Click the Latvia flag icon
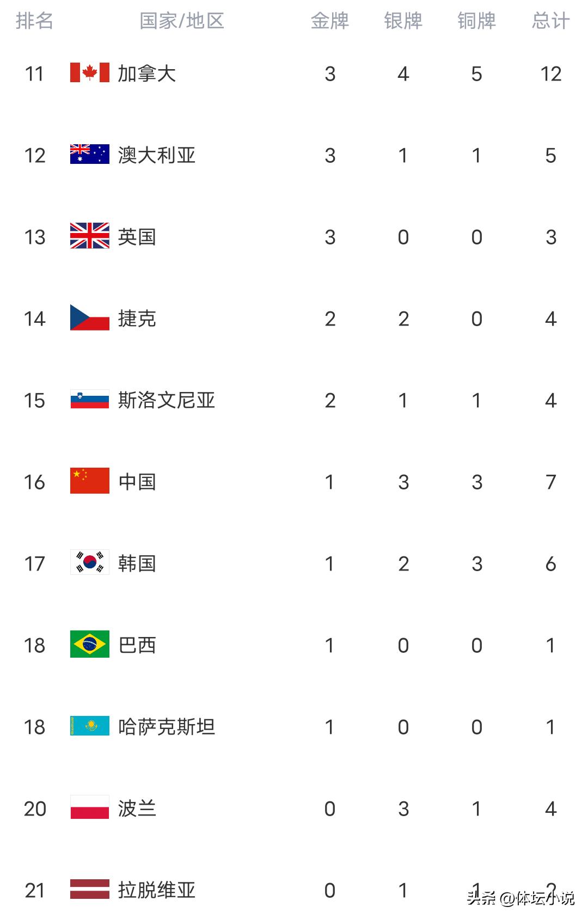Screen dimensions: 588x919 click(x=90, y=890)
